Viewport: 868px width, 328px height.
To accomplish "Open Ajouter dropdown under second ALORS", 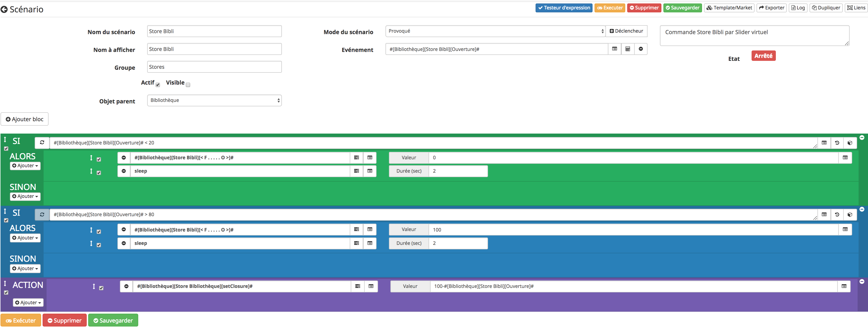I will pyautogui.click(x=25, y=238).
